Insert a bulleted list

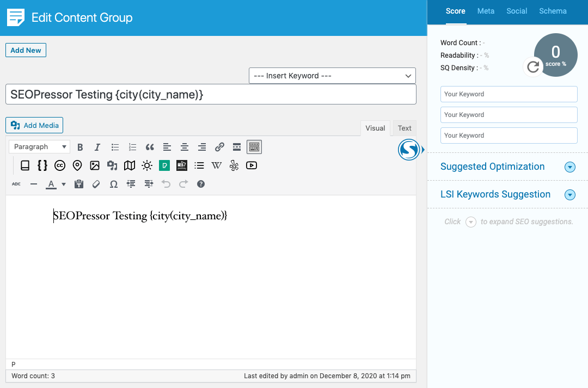click(x=115, y=147)
